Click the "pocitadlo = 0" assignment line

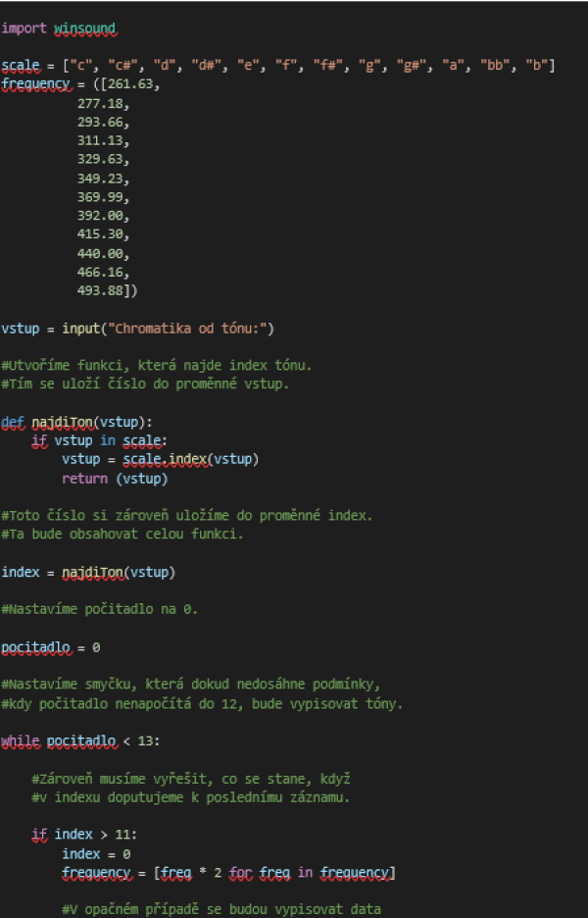coord(51,648)
